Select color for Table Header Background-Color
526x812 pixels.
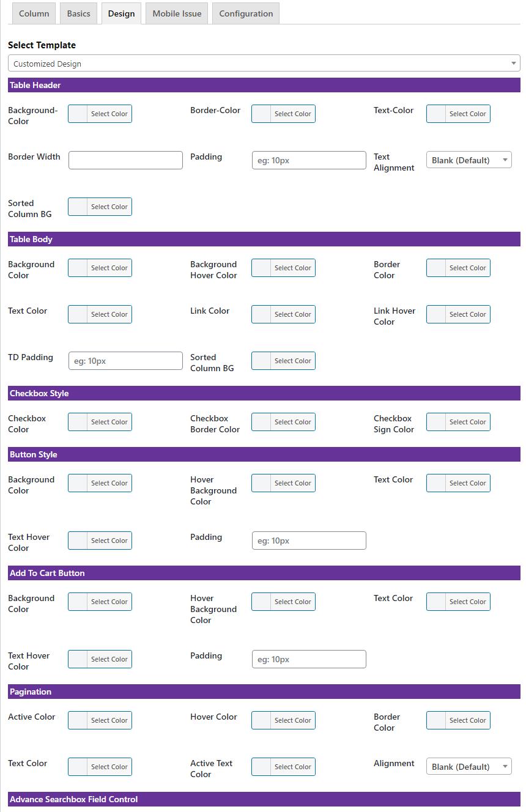pos(100,114)
